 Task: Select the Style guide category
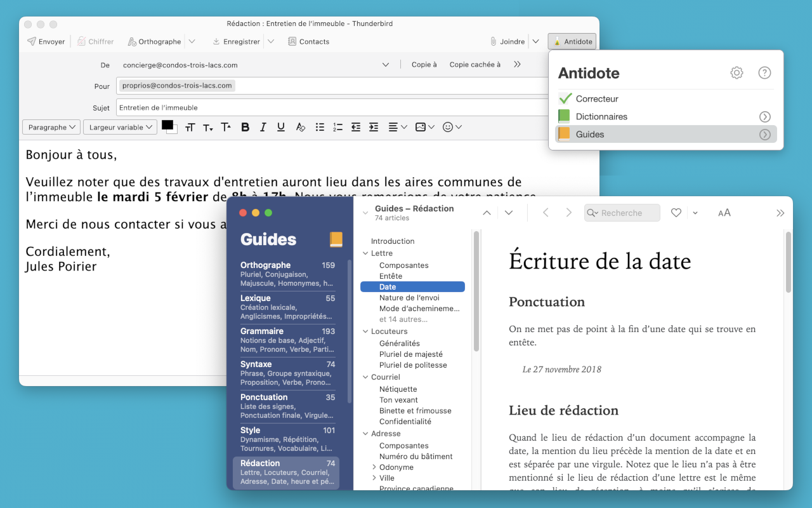(x=287, y=439)
